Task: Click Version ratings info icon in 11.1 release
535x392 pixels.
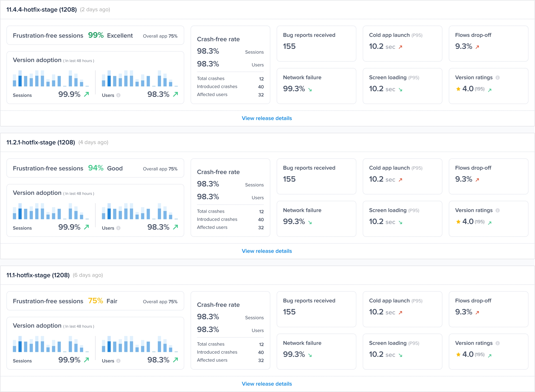Action: pyautogui.click(x=497, y=343)
